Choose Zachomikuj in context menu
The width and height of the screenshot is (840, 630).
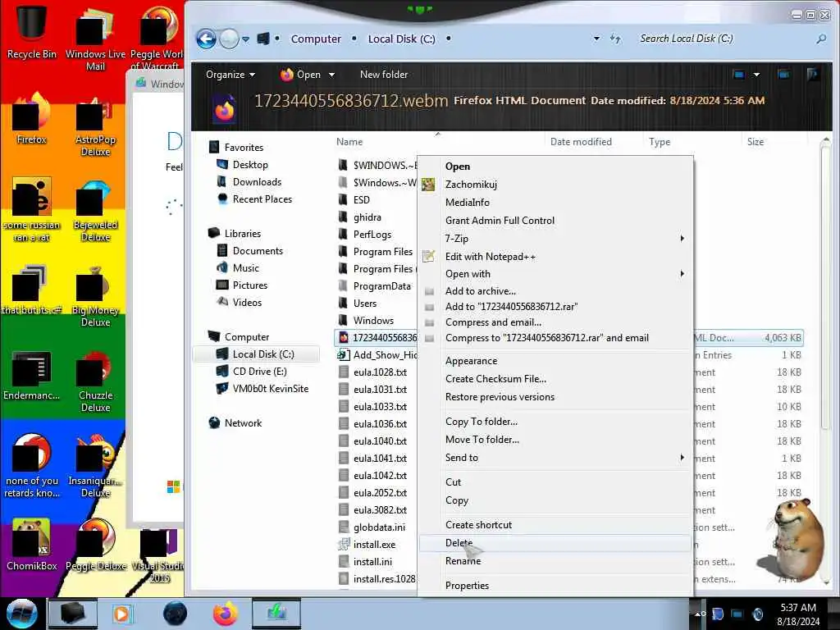(x=555, y=185)
